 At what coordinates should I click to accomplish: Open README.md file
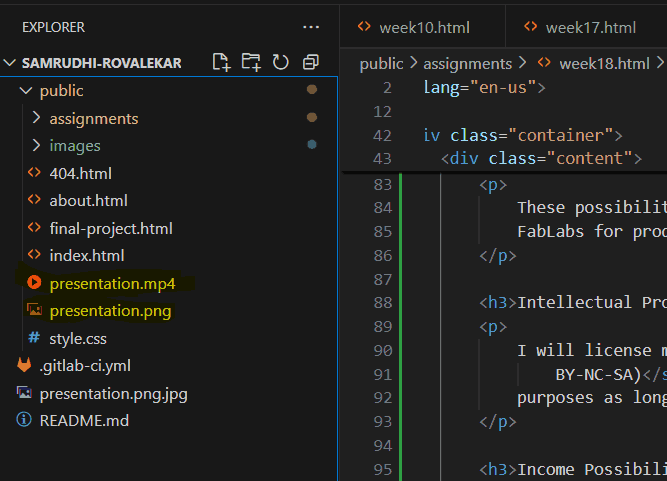click(84, 421)
